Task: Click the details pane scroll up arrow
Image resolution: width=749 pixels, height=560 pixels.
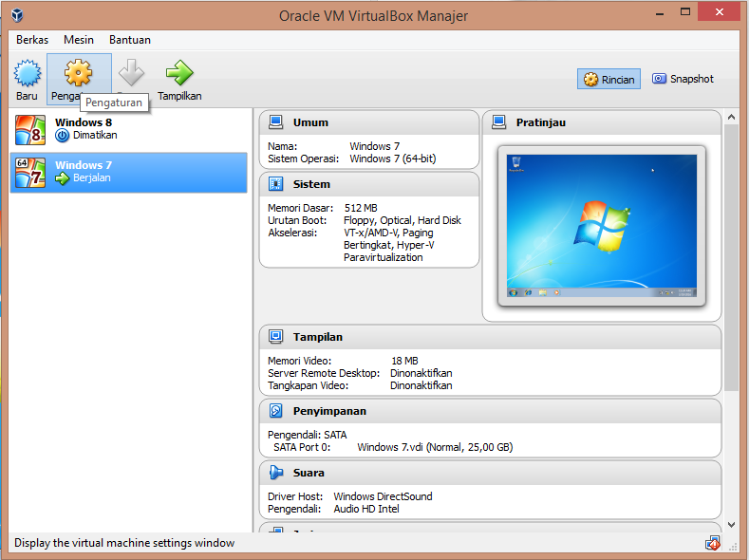Action: [x=731, y=117]
